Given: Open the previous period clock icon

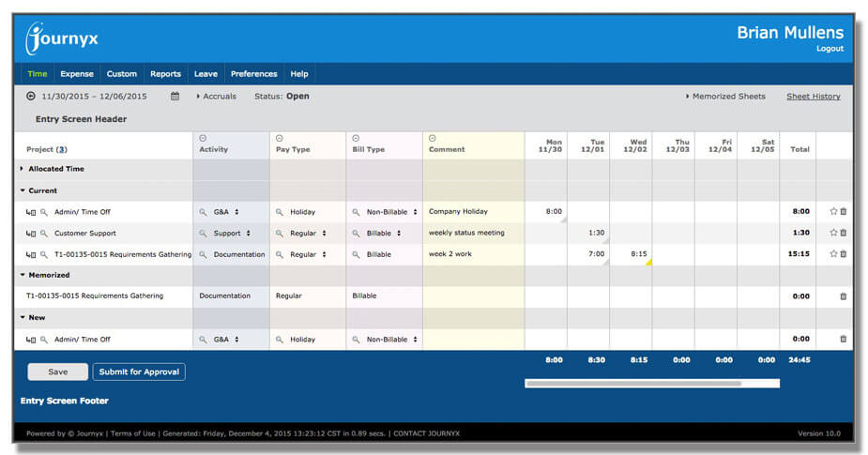Looking at the screenshot, I should point(30,97).
